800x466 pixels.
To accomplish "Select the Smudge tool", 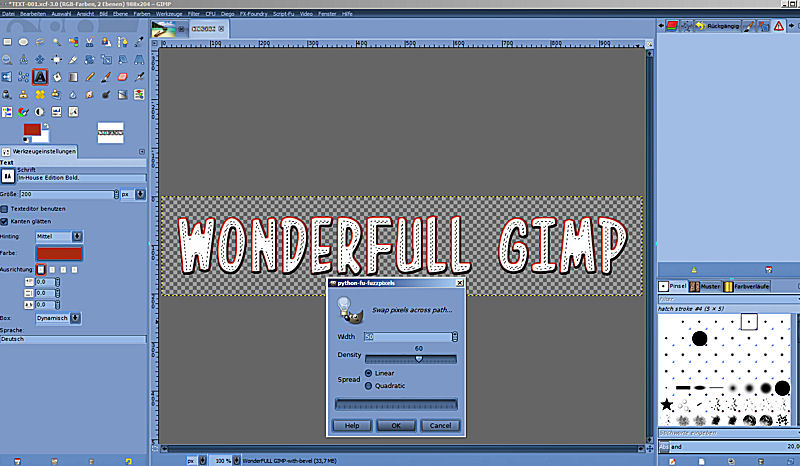I will 89,94.
